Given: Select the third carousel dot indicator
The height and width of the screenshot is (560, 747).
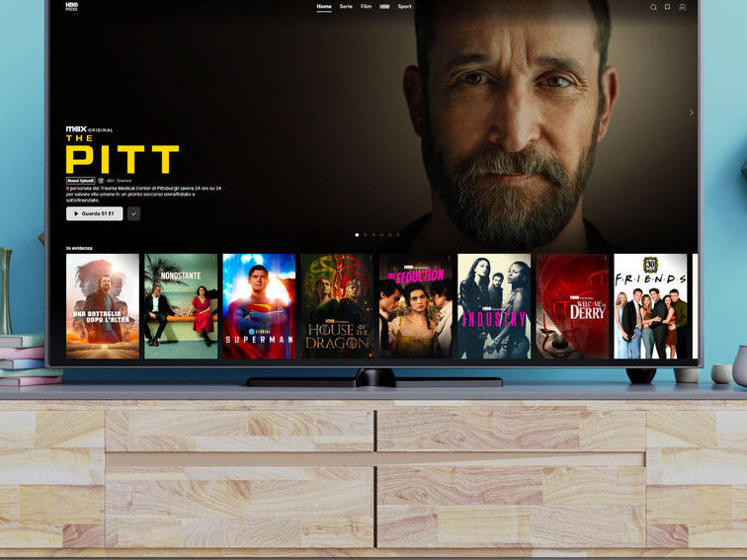Looking at the screenshot, I should (373, 235).
